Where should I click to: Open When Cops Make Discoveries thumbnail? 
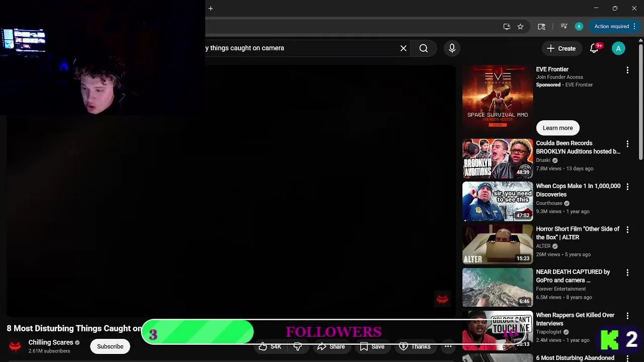click(498, 201)
